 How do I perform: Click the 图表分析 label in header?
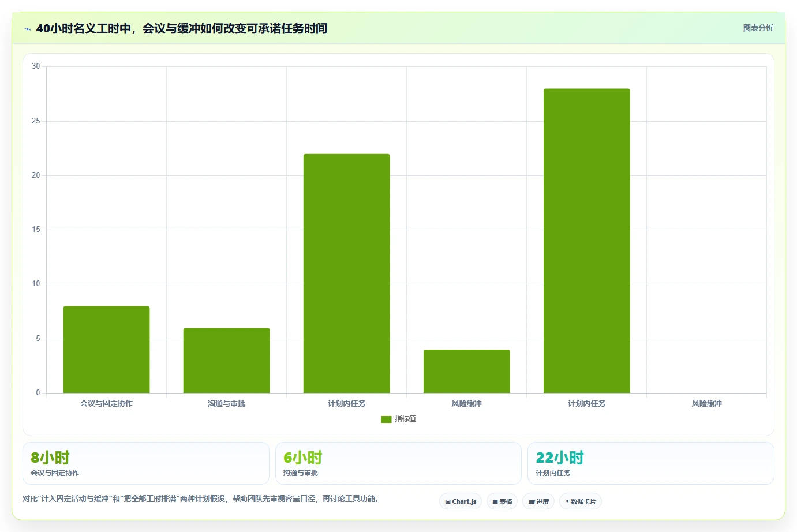tap(758, 28)
